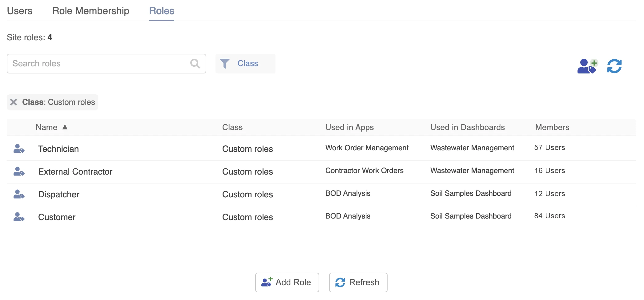Click the Dispatcher role icon
This screenshot has width=644, height=300.
(19, 194)
